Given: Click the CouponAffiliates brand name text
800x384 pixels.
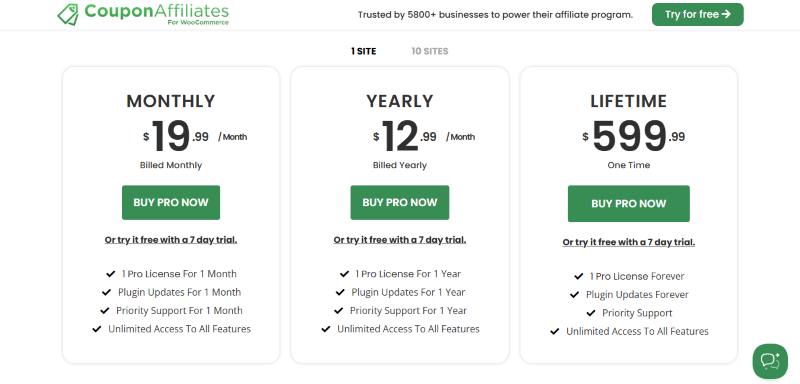Looking at the screenshot, I should 157,11.
